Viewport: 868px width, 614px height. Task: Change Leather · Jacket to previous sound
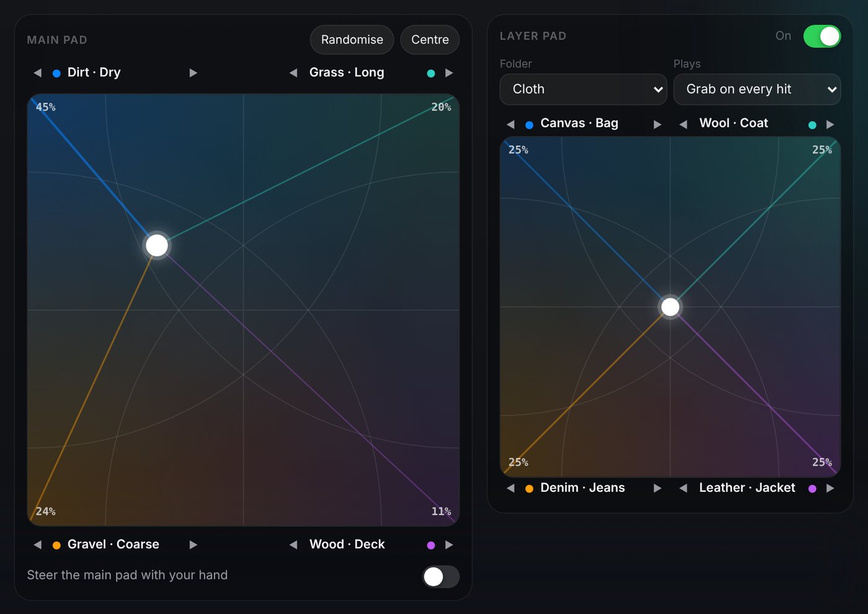click(x=683, y=488)
